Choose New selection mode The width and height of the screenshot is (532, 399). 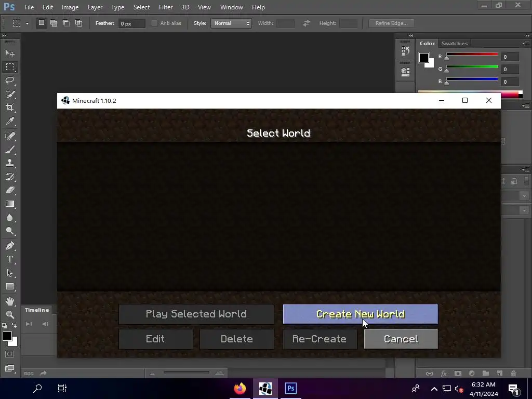coord(42,23)
